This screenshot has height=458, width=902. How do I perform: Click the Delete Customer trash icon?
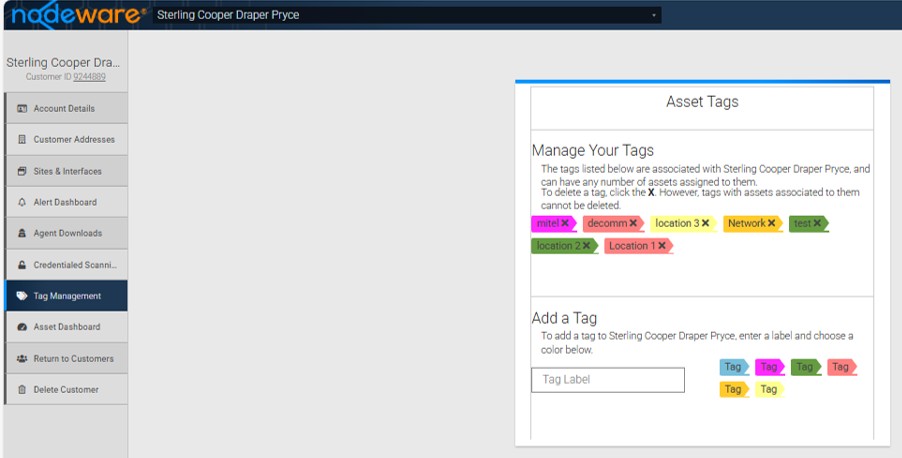click(22, 390)
